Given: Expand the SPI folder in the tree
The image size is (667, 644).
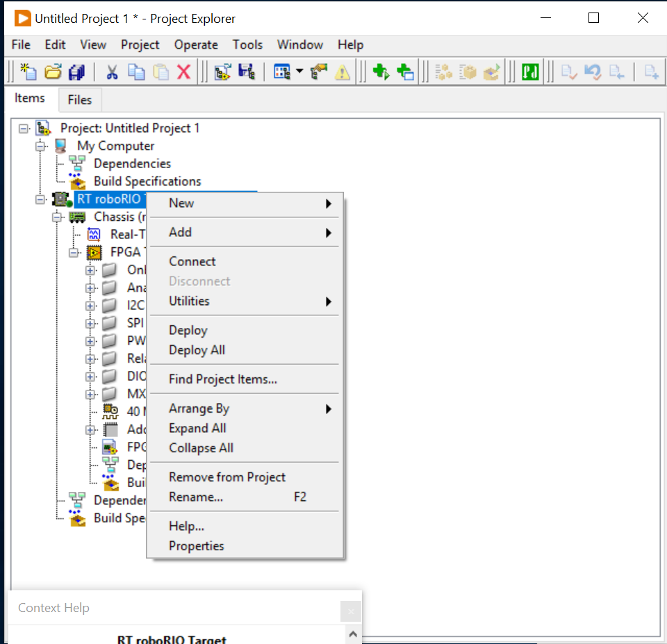Looking at the screenshot, I should pos(91,322).
